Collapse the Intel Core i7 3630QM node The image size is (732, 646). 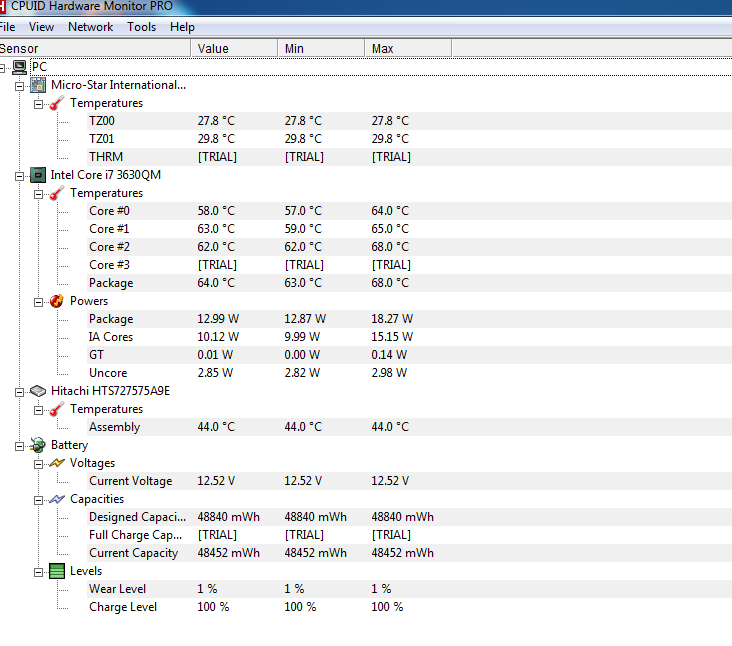click(x=20, y=176)
